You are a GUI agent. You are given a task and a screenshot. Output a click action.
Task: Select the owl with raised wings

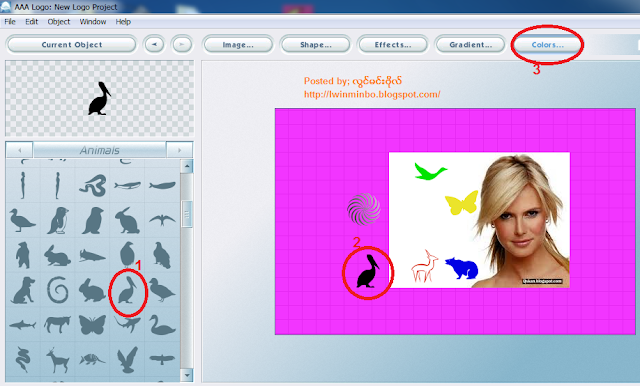point(127,359)
